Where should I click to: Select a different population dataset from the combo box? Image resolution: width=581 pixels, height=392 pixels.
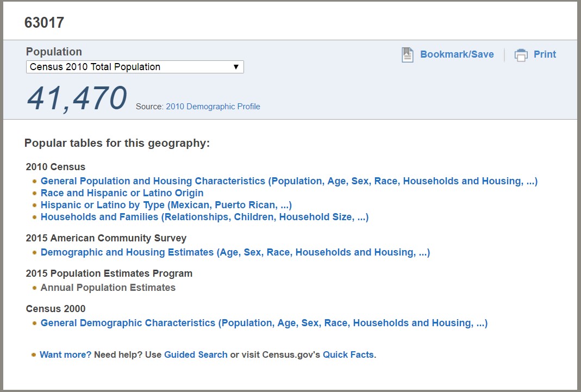coord(135,67)
